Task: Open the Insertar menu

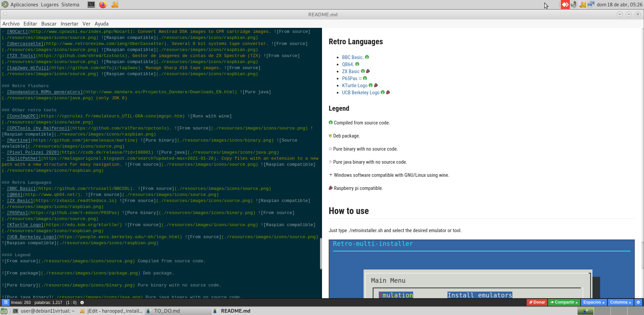Action: click(69, 23)
